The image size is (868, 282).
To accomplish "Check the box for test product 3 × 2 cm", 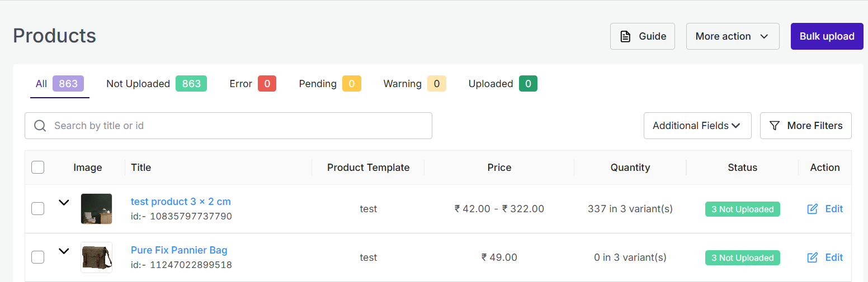I will point(37,209).
